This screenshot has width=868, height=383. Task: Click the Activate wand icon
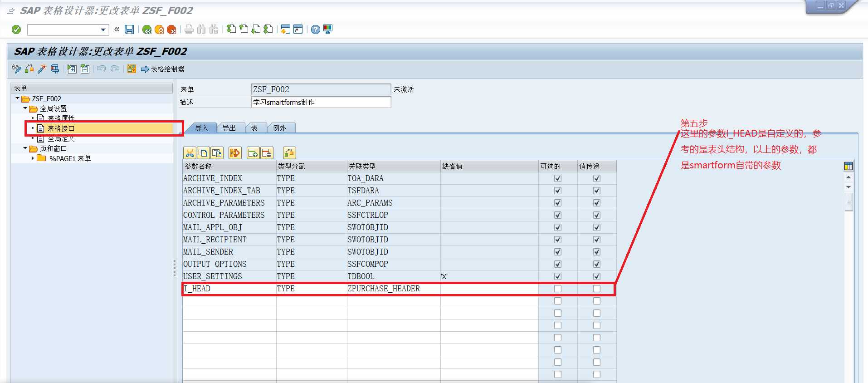pos(42,69)
